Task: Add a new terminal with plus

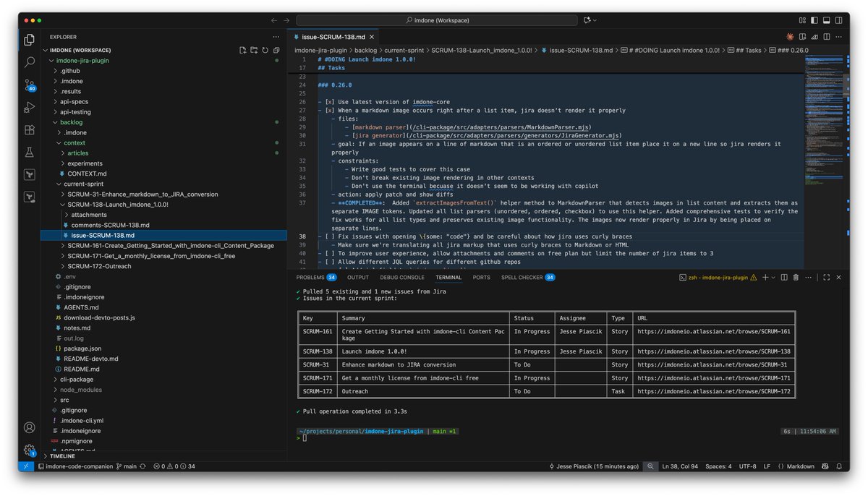Action: pos(764,277)
